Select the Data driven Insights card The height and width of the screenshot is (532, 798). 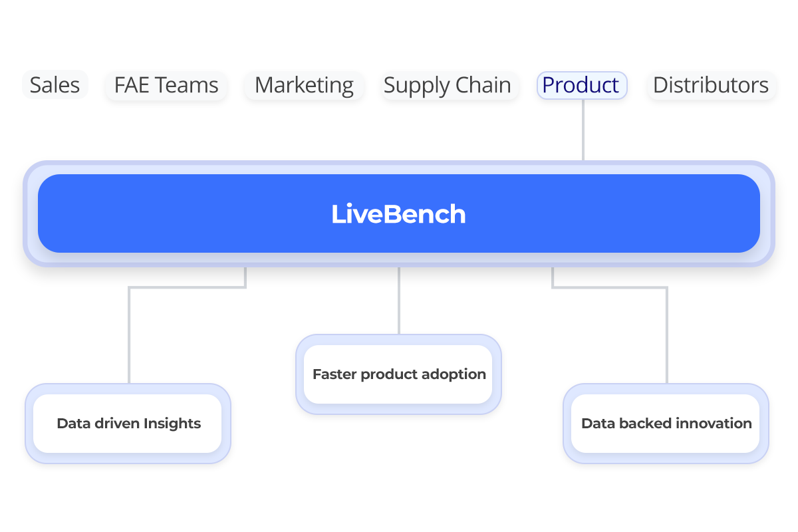point(128,424)
